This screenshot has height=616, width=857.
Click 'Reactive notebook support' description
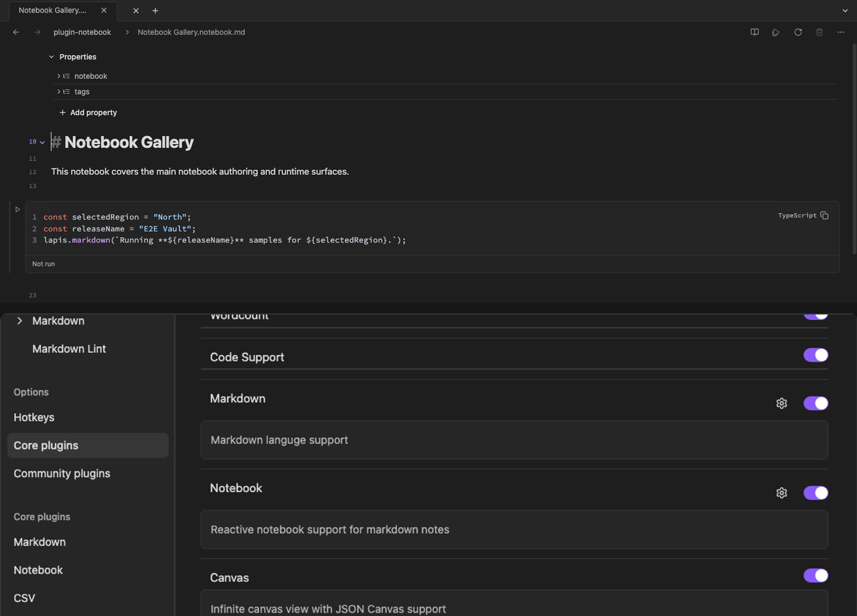[x=330, y=530]
